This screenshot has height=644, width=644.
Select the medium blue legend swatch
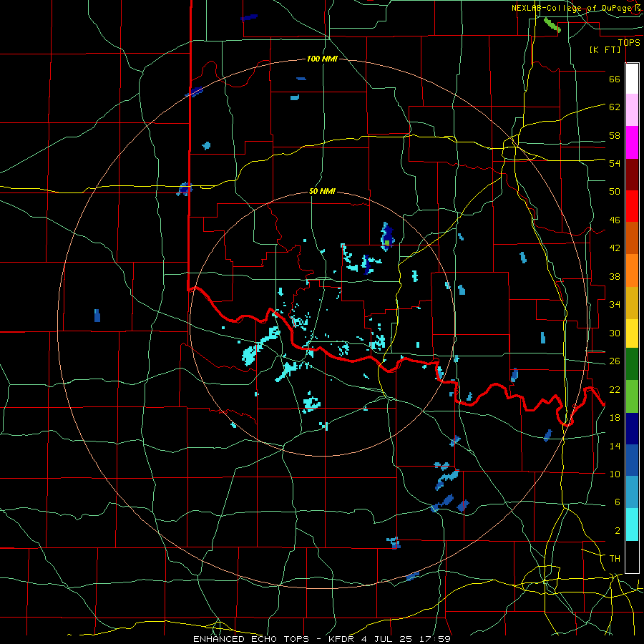(x=632, y=460)
